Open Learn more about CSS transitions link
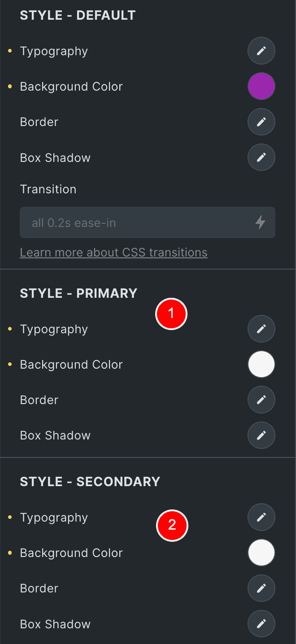The image size is (296, 644). point(114,252)
